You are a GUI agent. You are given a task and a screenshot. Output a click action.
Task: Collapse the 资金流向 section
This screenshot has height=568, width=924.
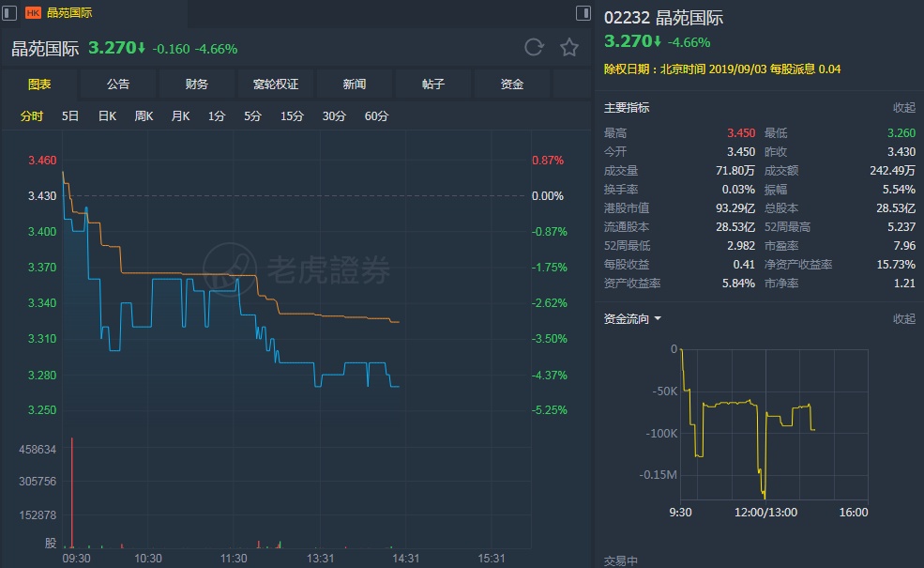click(903, 319)
